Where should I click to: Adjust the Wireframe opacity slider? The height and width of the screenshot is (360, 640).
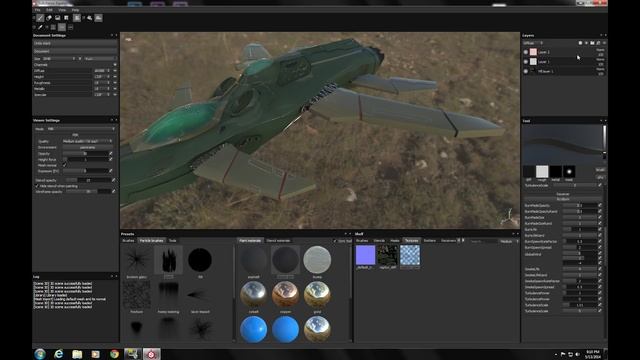coord(88,191)
